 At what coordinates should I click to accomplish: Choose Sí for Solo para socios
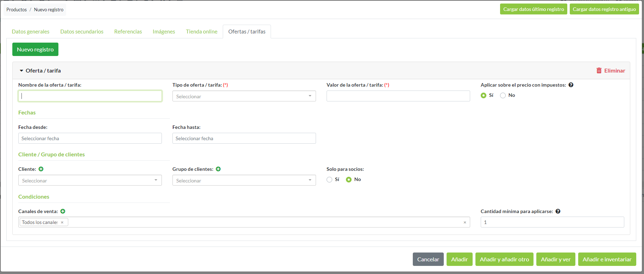coord(329,180)
